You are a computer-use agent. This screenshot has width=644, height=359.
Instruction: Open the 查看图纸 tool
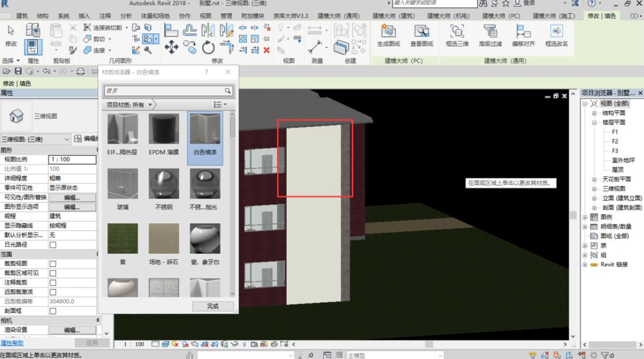click(x=422, y=36)
